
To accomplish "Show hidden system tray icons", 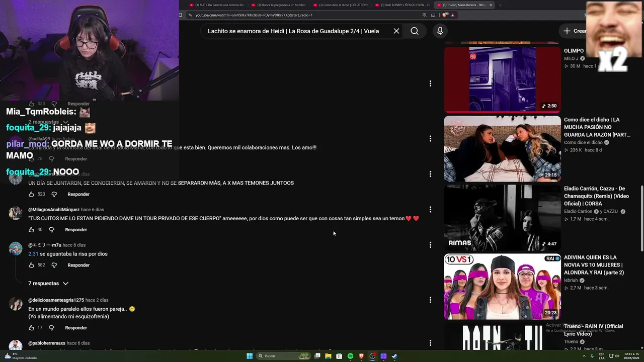I will 584,356.
